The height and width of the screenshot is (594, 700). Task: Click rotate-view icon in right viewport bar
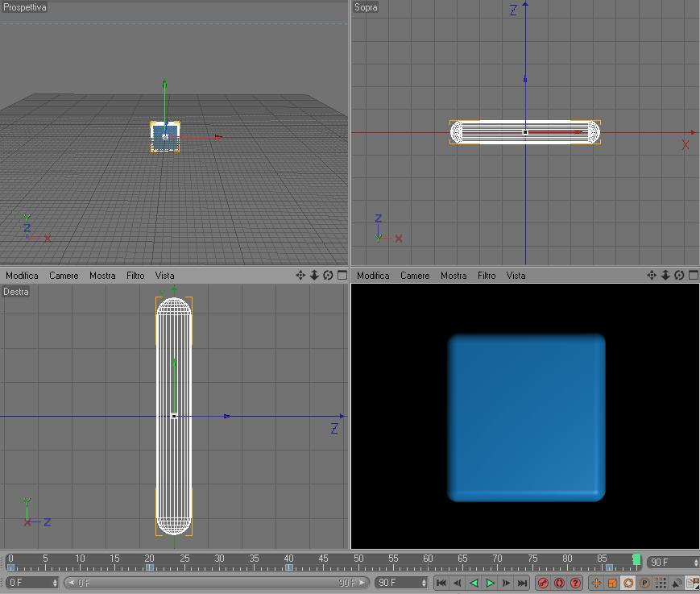pos(680,275)
